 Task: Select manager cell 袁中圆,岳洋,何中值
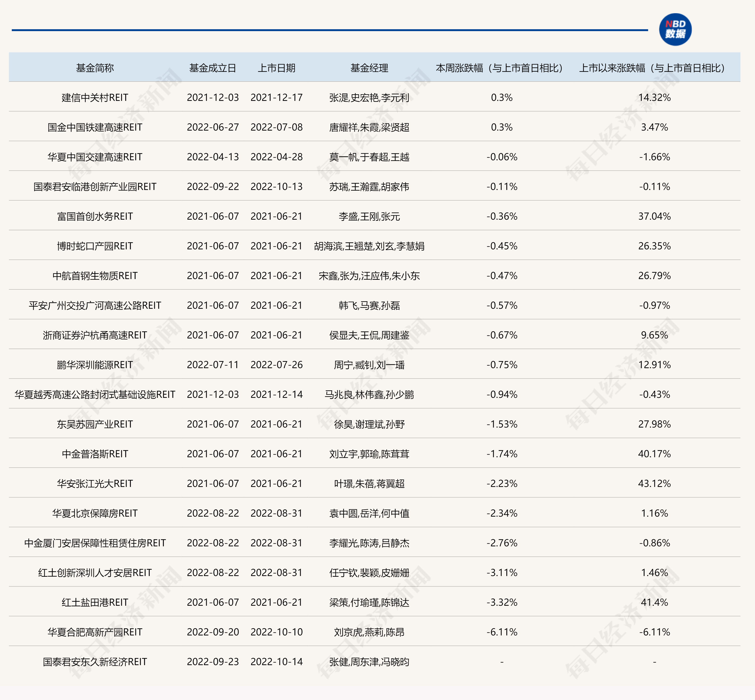pyautogui.click(x=369, y=513)
